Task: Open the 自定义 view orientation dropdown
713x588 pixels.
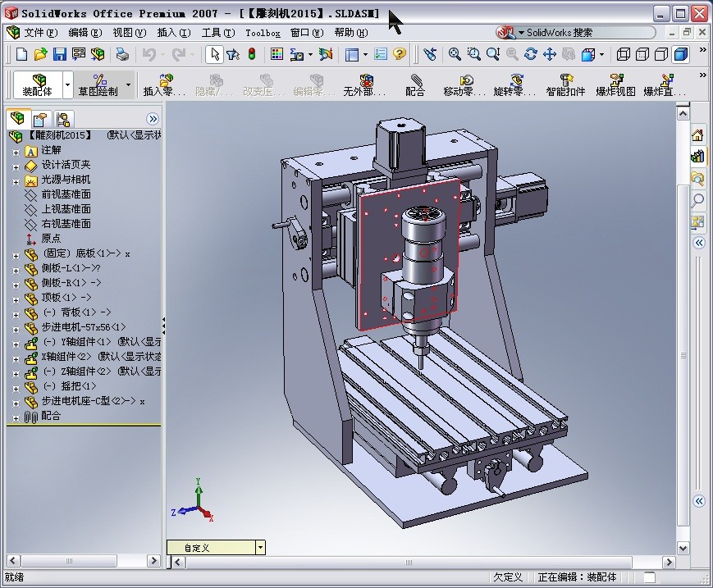Action: tap(260, 548)
